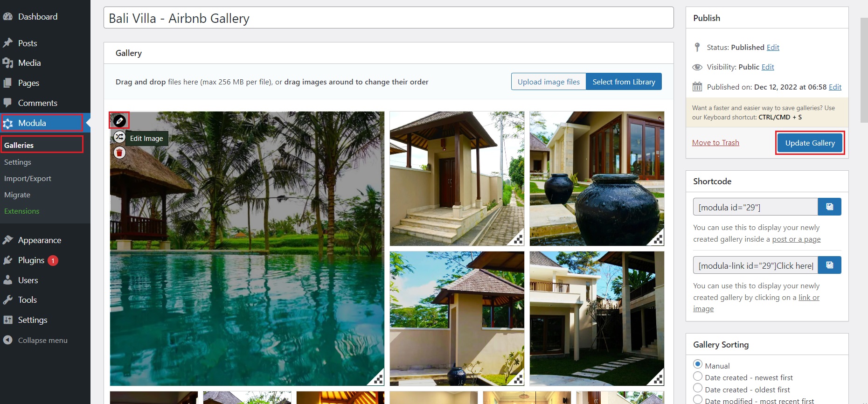Screen dimensions: 868x404
Task: Open Modula Import/Export submenu
Action: point(28,178)
